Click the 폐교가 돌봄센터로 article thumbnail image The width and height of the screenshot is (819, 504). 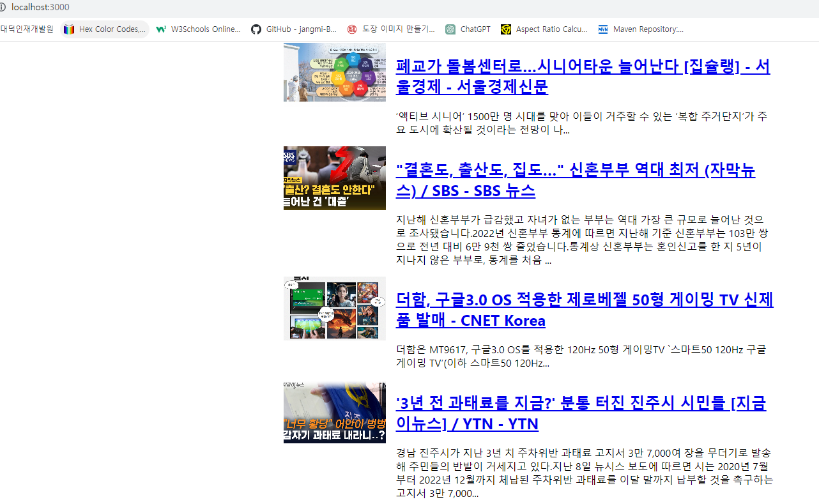(x=335, y=72)
